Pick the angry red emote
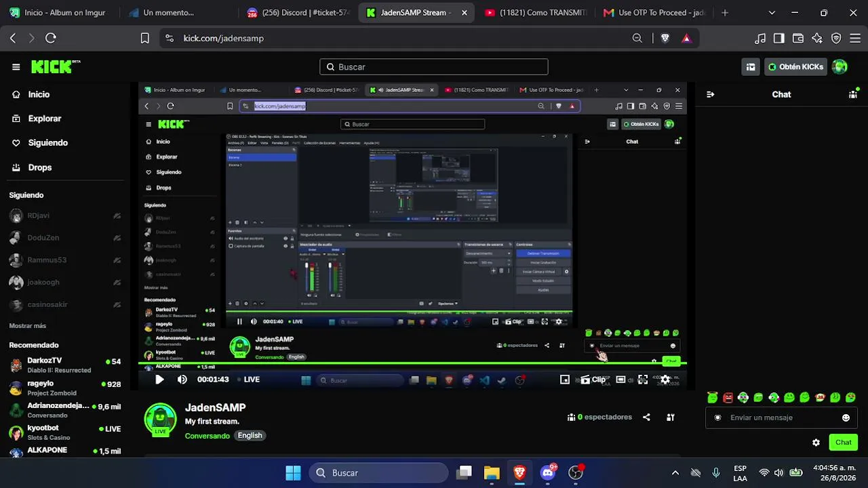 (x=728, y=398)
